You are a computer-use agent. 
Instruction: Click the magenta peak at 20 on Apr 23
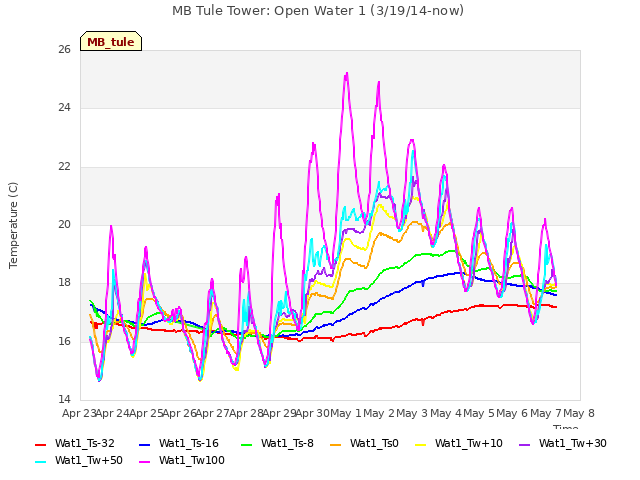[111, 226]
